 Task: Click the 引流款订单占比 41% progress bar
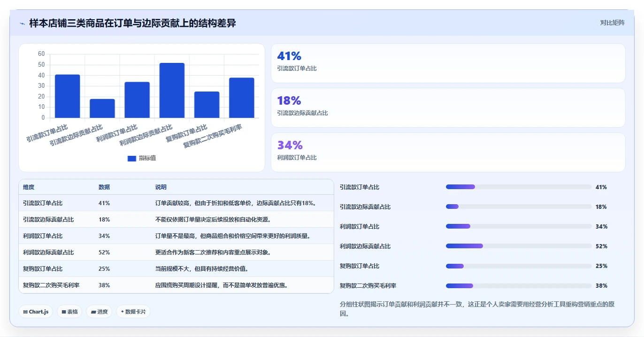tap(519, 187)
